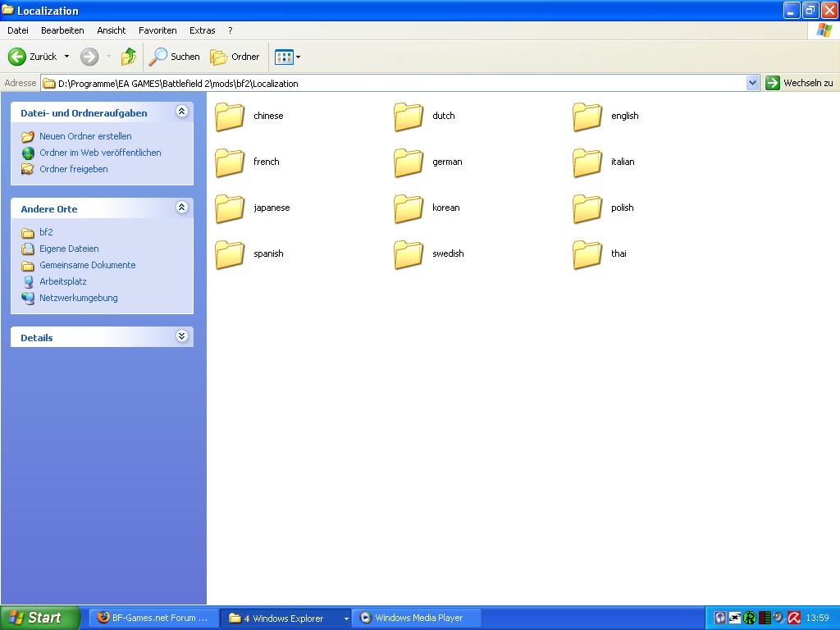This screenshot has width=840, height=630.
Task: Open the Views dropdown arrow
Action: tap(299, 57)
